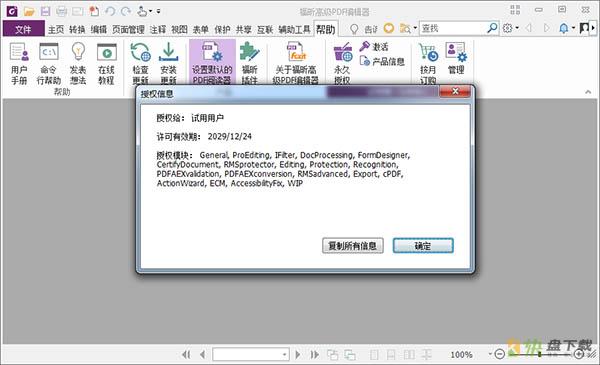Screen dimensions: 600x365
Task: Click the 试用用户 licensee text
Action: coord(207,118)
